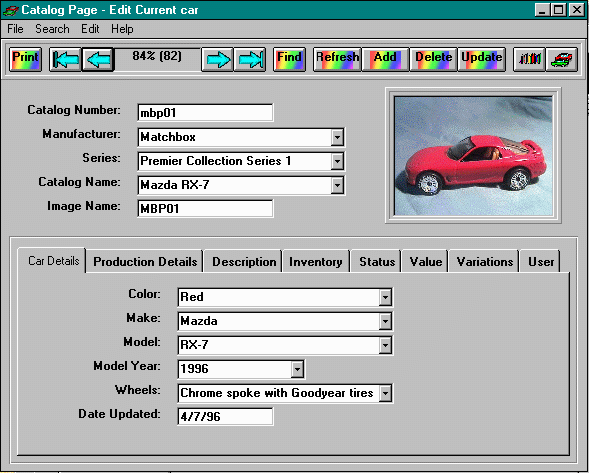The image size is (589, 473).
Task: Click the Refresh button
Action: 337,59
